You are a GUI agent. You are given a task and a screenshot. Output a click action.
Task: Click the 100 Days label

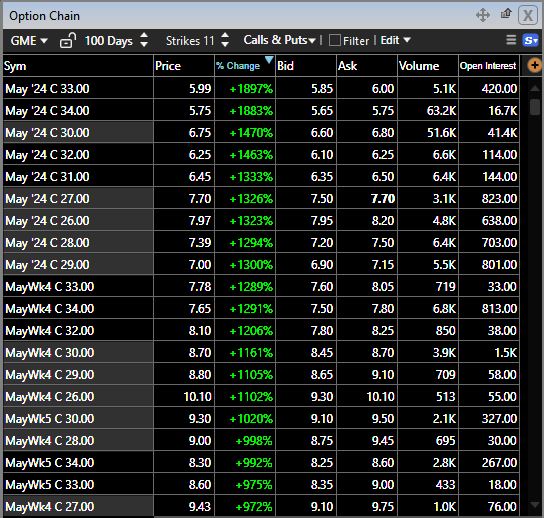[x=109, y=41]
